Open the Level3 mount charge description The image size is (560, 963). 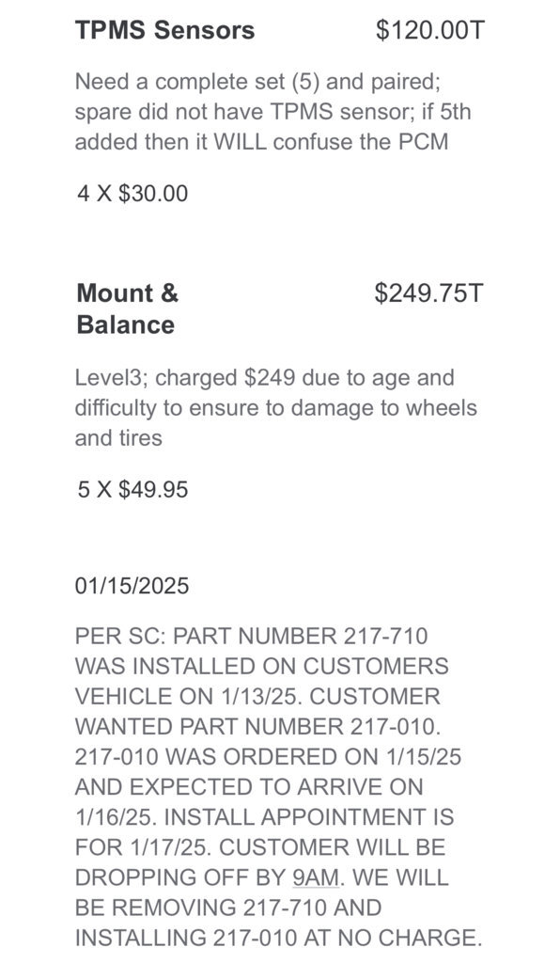click(x=276, y=408)
